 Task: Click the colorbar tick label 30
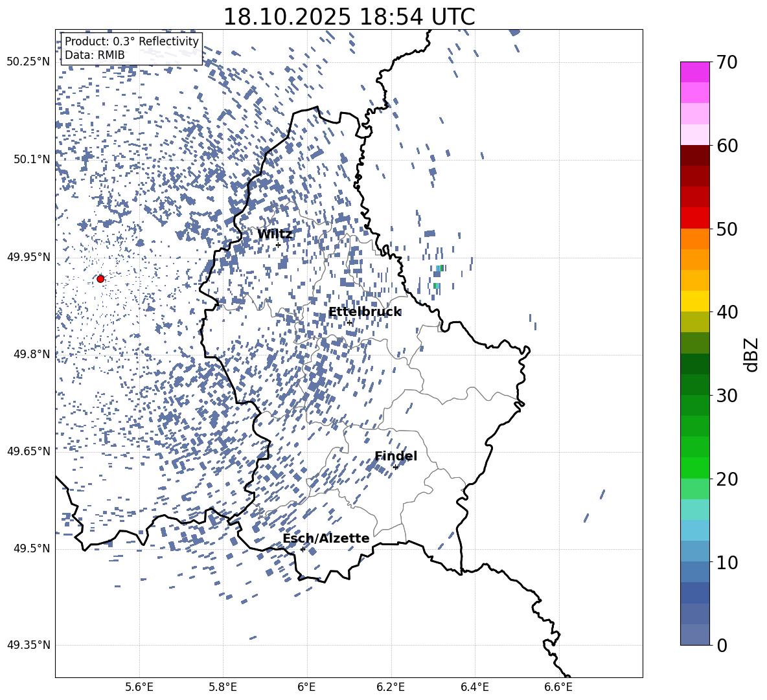click(727, 396)
